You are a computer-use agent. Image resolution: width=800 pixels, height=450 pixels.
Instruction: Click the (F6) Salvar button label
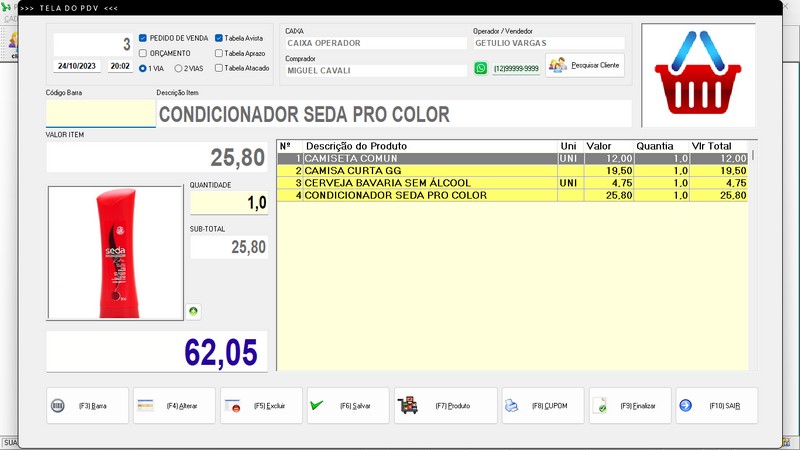[356, 406]
